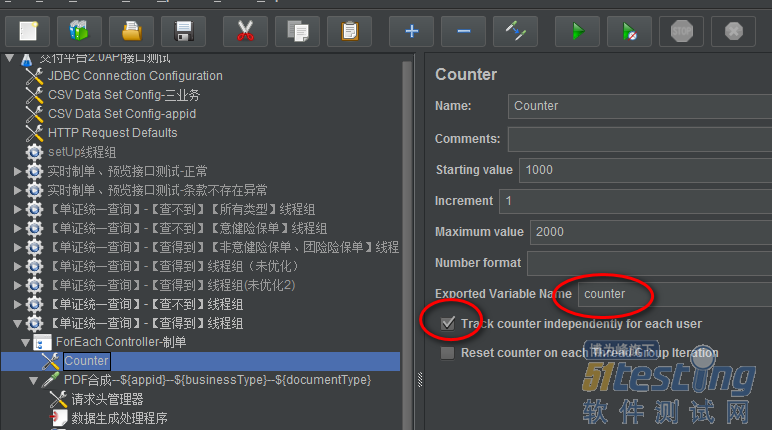Collapse the PDF合成 sampler node
The image size is (772, 430).
(x=33, y=380)
